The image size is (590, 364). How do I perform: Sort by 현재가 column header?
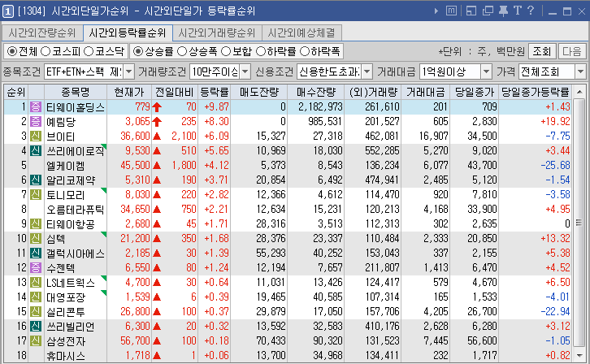pyautogui.click(x=129, y=92)
